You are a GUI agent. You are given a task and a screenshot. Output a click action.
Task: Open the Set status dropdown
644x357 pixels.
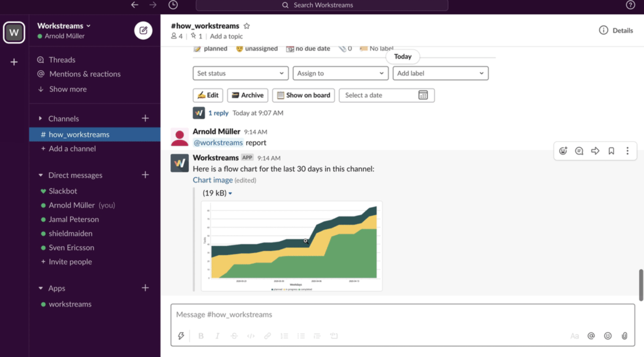[x=240, y=73]
